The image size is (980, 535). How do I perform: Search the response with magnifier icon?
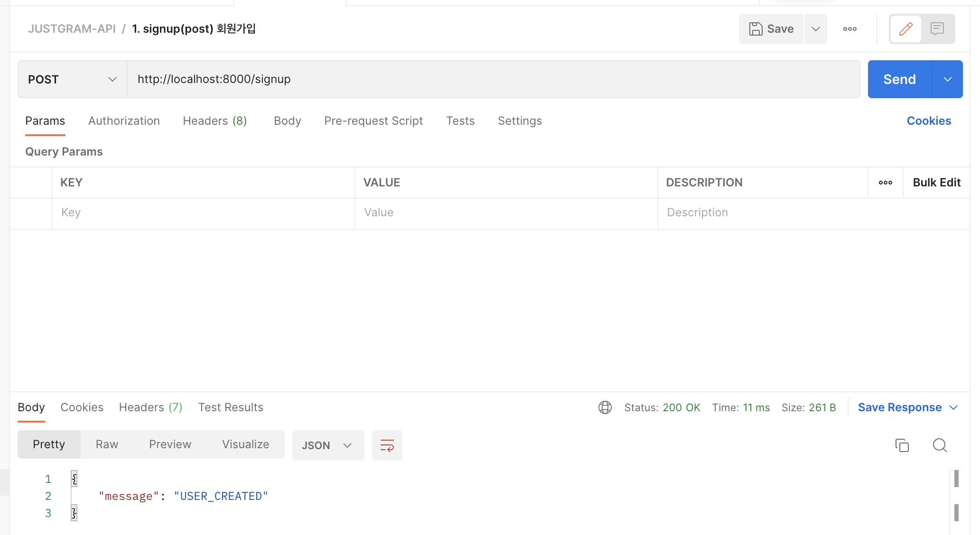pyautogui.click(x=939, y=445)
